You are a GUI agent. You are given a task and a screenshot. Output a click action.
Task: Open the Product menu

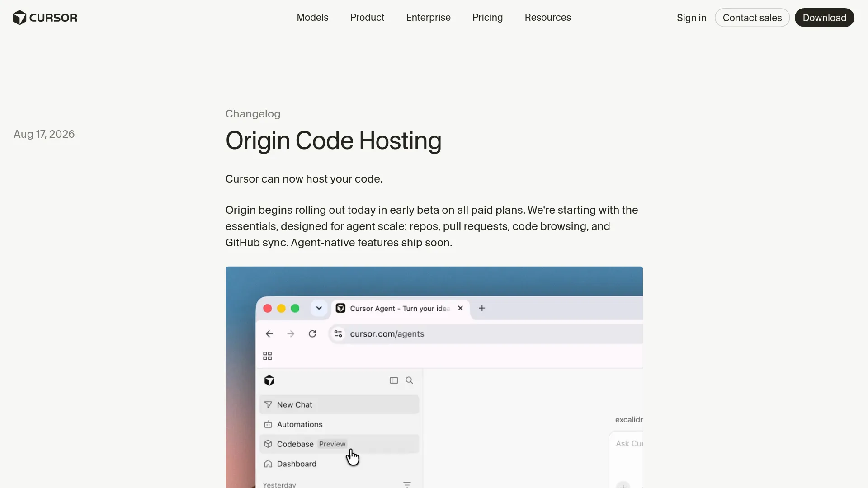point(367,18)
